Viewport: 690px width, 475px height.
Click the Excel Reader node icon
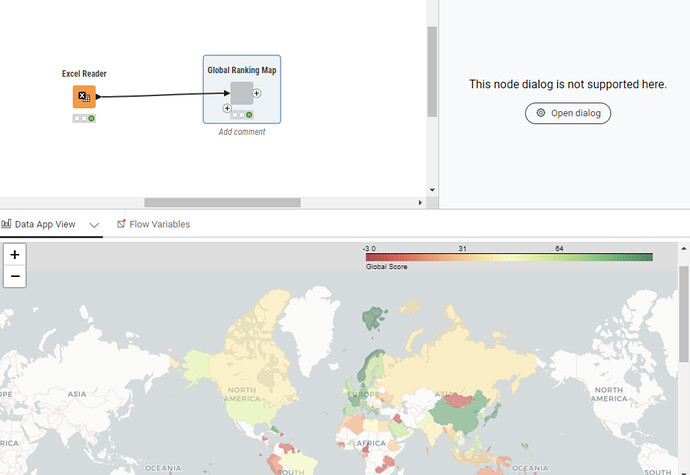click(x=84, y=97)
